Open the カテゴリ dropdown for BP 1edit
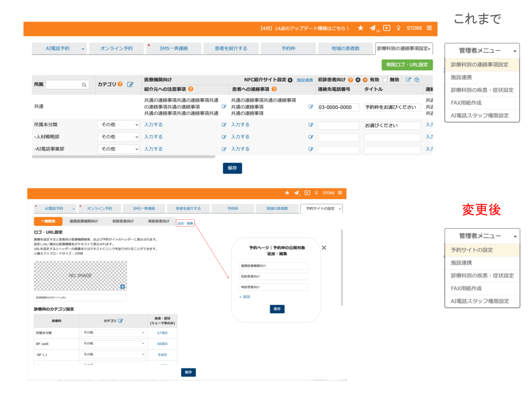The width and height of the screenshot is (532, 399). tap(114, 343)
